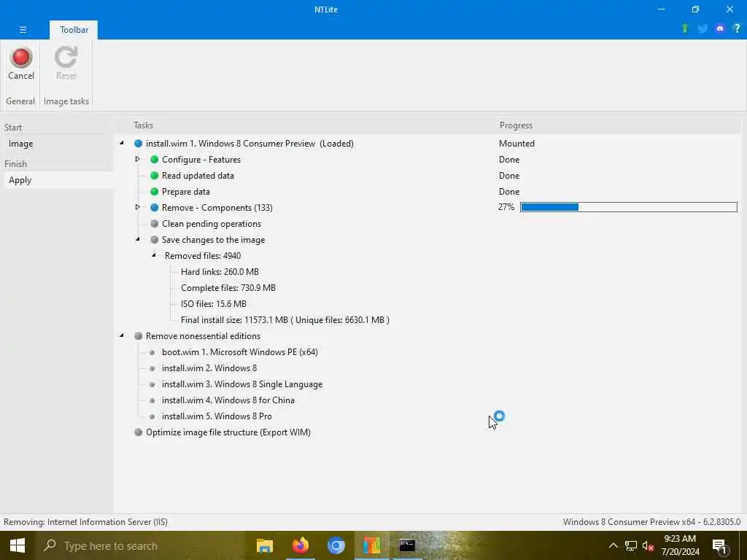747x560 pixels.
Task: Open the Command Prompt taskbar icon
Action: 407,545
